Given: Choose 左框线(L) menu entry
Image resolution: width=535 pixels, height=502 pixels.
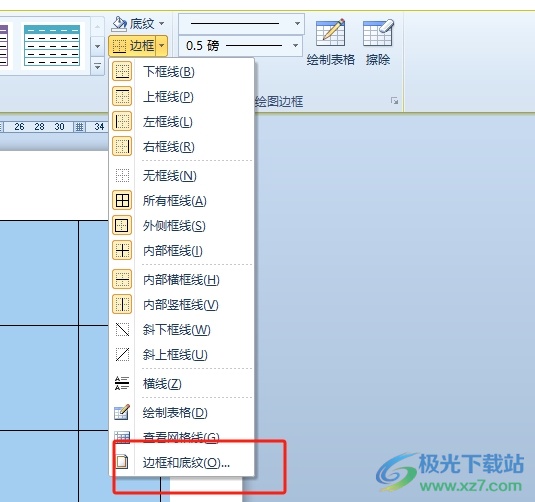Looking at the screenshot, I should pos(182,121).
